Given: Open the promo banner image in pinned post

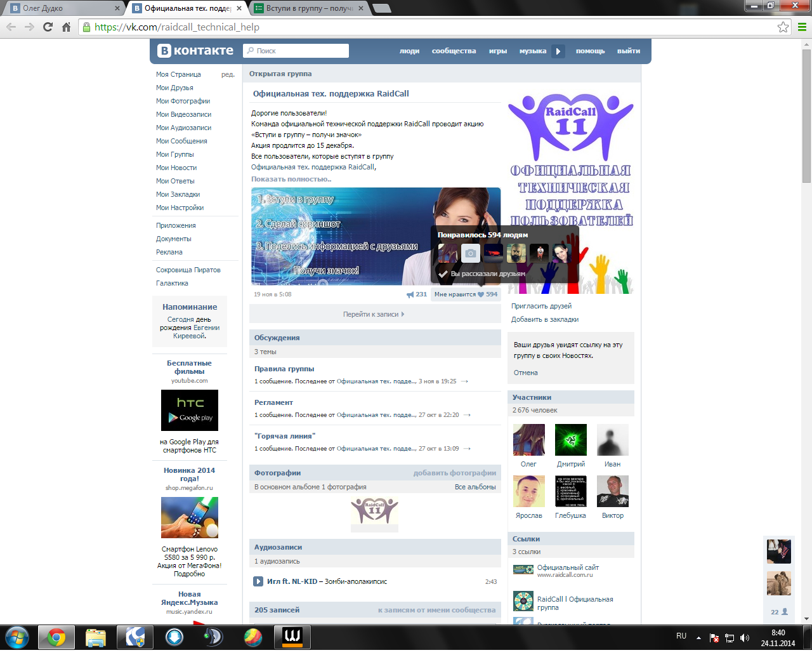Looking at the screenshot, I should coord(376,236).
